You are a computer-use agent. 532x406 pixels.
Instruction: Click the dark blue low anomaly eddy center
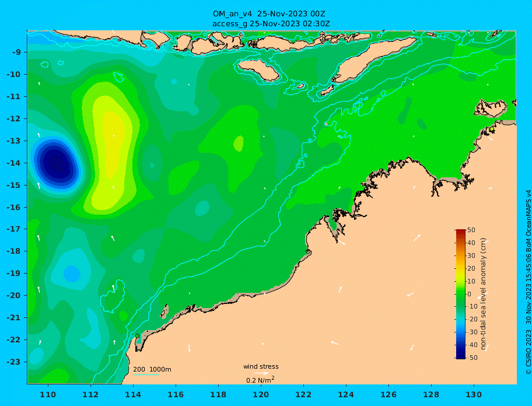pos(57,164)
